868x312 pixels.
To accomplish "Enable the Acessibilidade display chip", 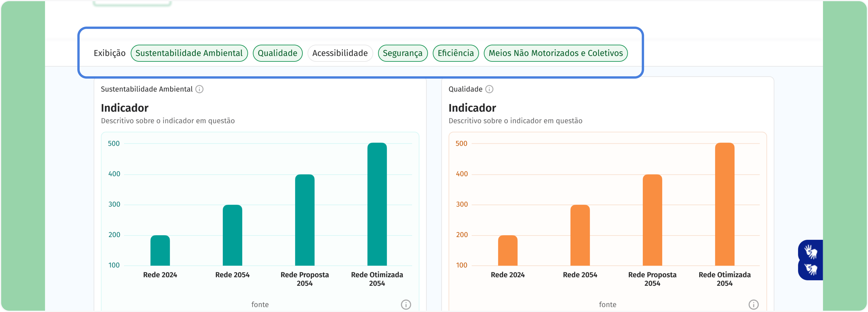I will 340,53.
